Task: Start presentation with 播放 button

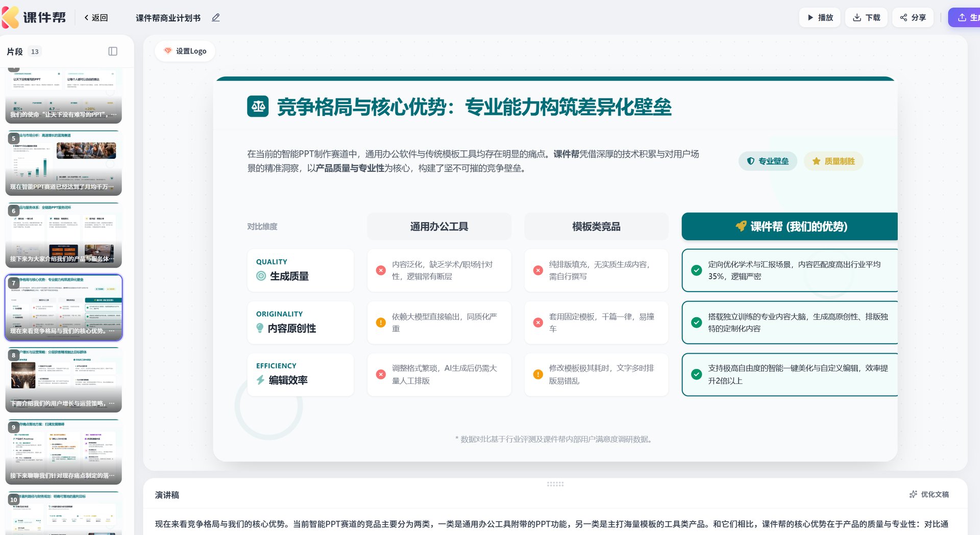Action: [820, 17]
